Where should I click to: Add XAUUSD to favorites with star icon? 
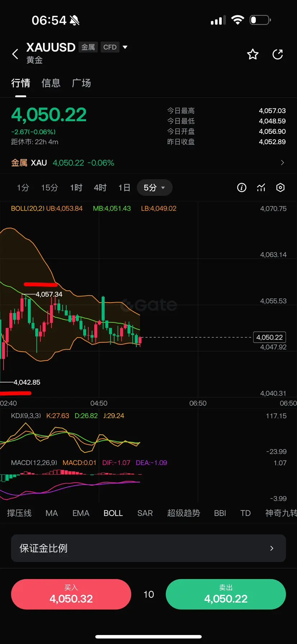[253, 54]
